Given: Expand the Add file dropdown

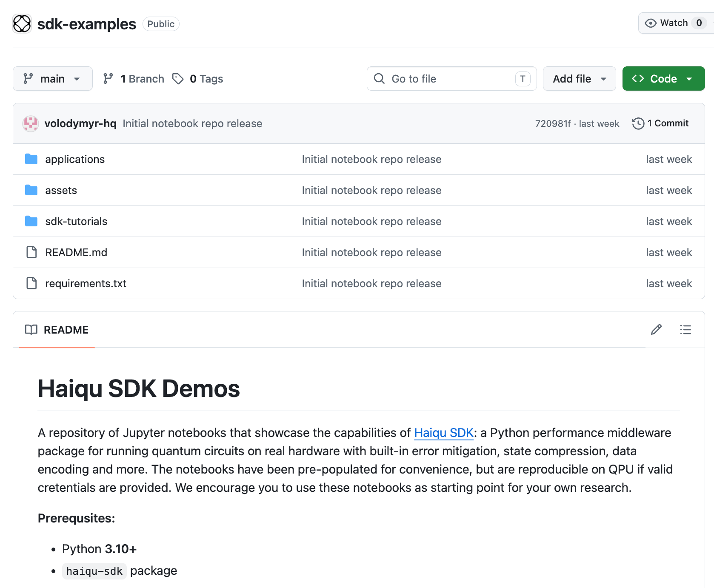Looking at the screenshot, I should [580, 79].
